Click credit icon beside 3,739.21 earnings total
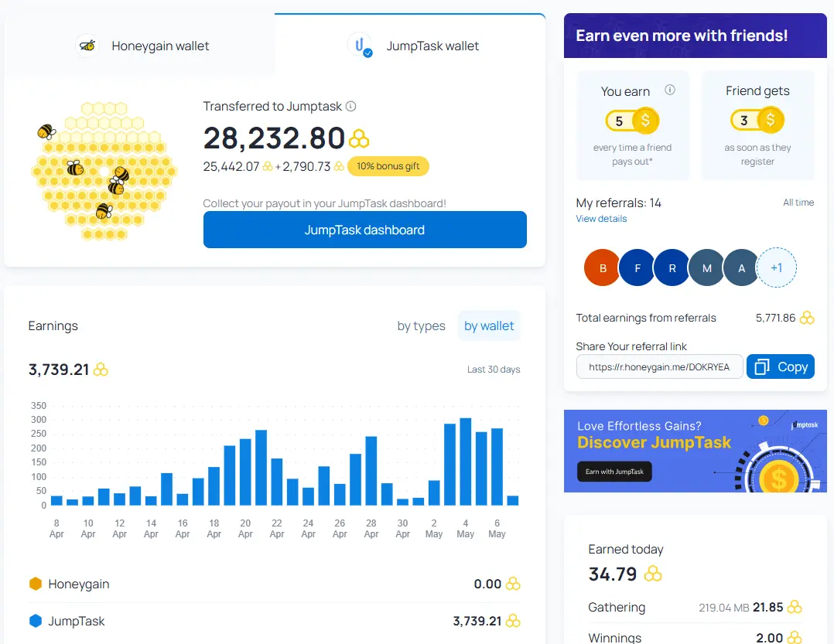This screenshot has height=644, width=834. coord(101,370)
